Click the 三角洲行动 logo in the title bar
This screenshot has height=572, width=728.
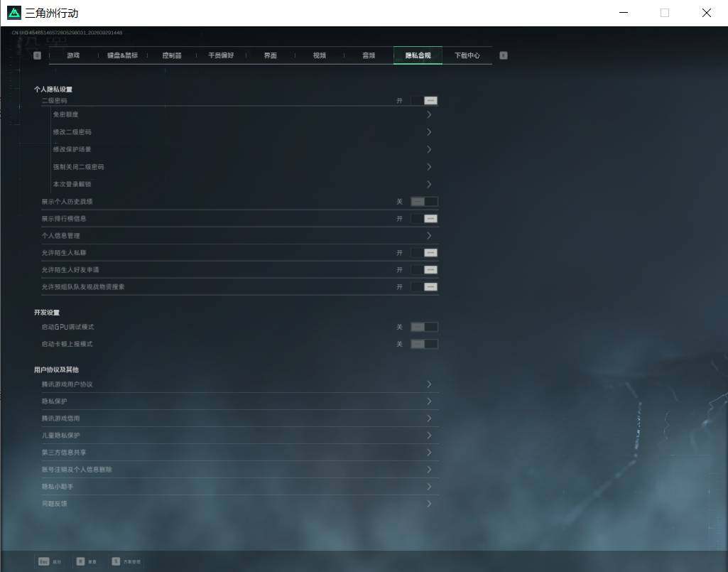(x=14, y=13)
